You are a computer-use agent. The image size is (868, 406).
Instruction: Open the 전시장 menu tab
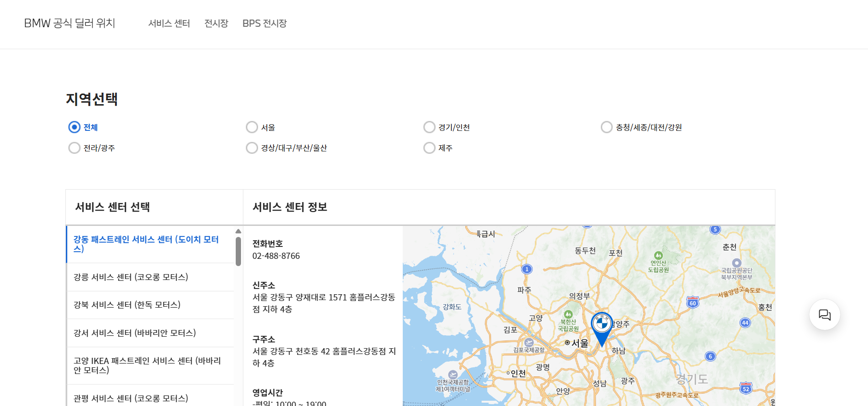(216, 23)
